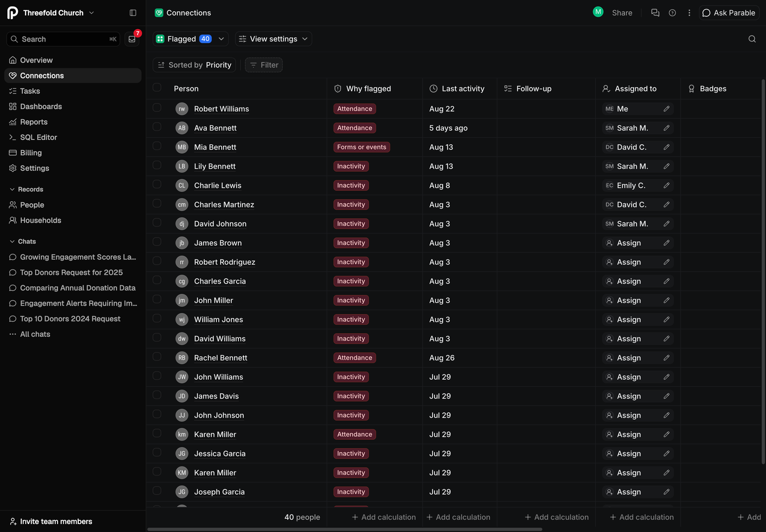Open the comments icon in top bar
The height and width of the screenshot is (532, 766).
tap(655, 13)
